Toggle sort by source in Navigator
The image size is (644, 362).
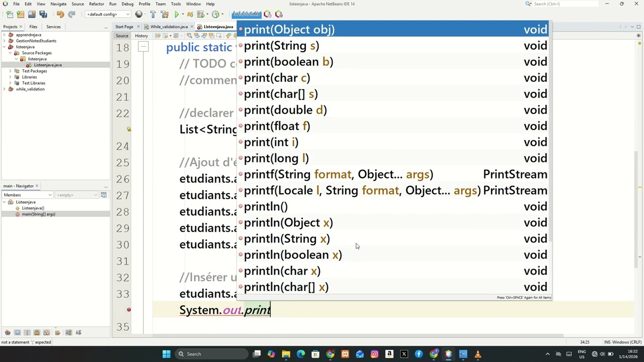tap(78, 332)
